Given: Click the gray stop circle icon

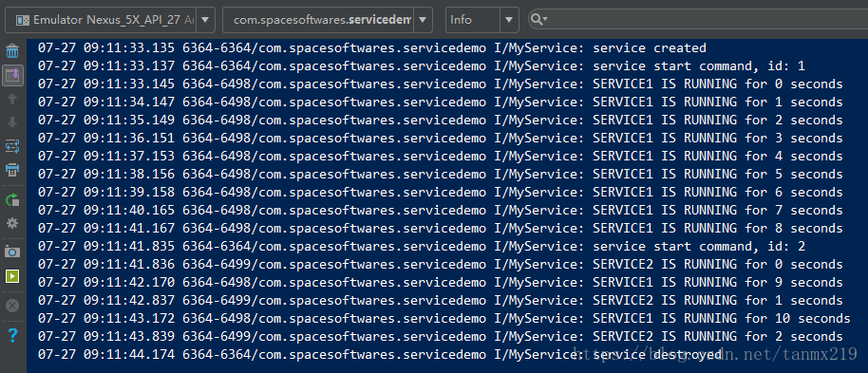Looking at the screenshot, I should [x=12, y=306].
